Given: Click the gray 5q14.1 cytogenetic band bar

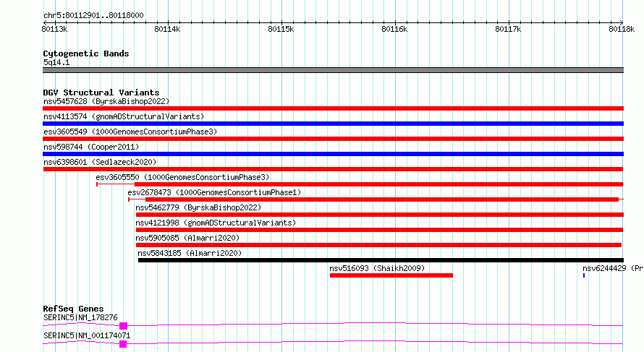Looking at the screenshot, I should point(333,70).
